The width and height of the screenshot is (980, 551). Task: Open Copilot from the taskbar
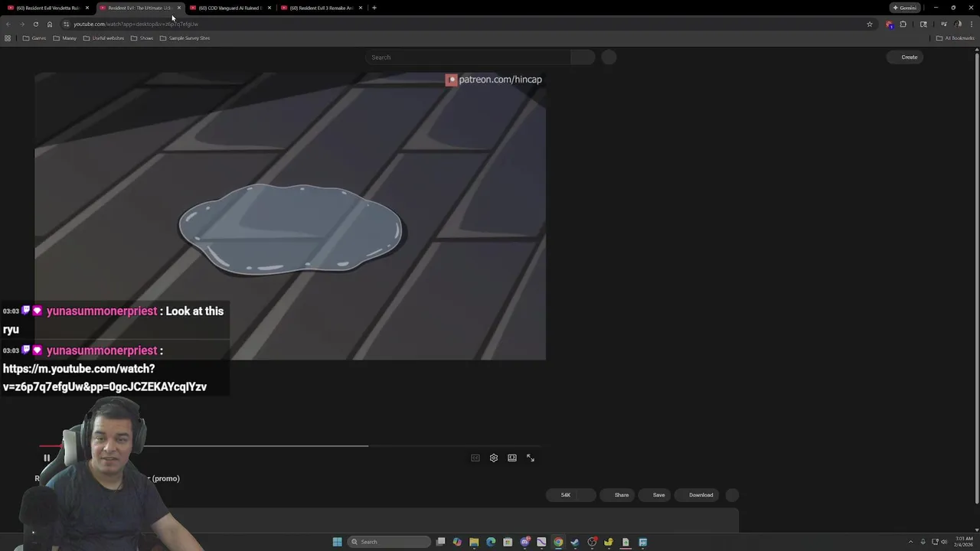[457, 542]
